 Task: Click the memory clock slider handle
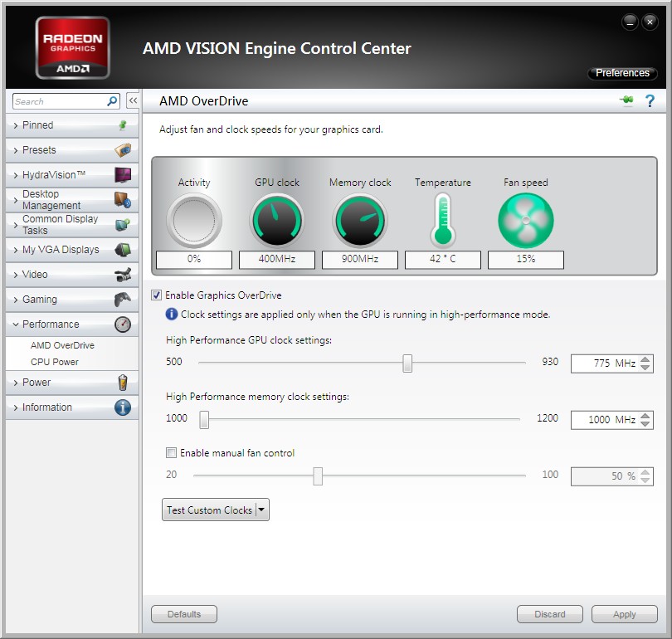pos(204,420)
